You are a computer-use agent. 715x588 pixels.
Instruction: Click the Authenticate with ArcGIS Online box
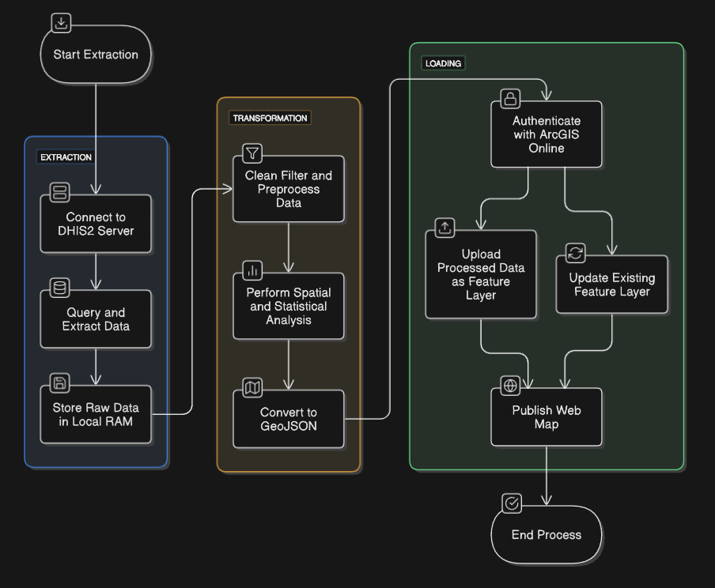(x=547, y=135)
